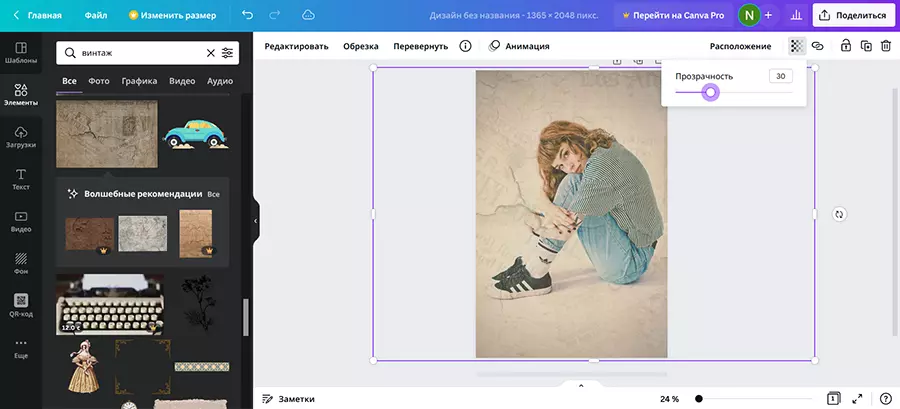Open the Текст sidebar panel
Screen dimensions: 900x409
pos(21,179)
